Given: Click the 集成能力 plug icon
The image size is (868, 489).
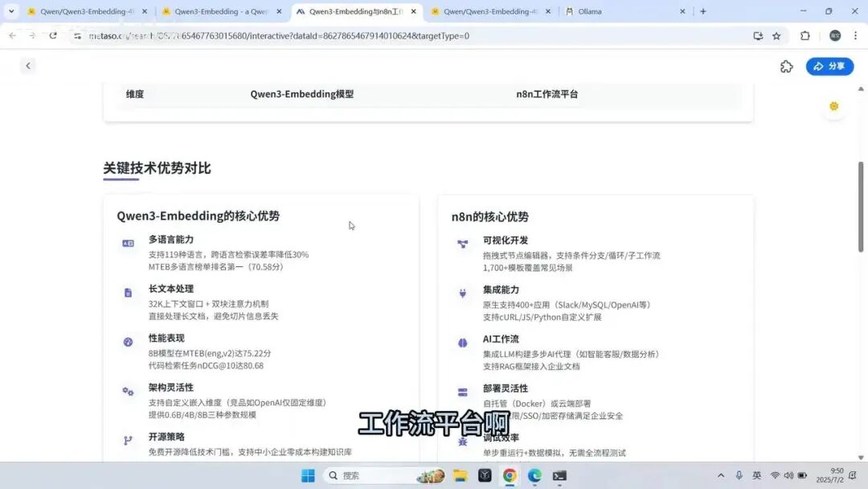Looking at the screenshot, I should [x=463, y=293].
